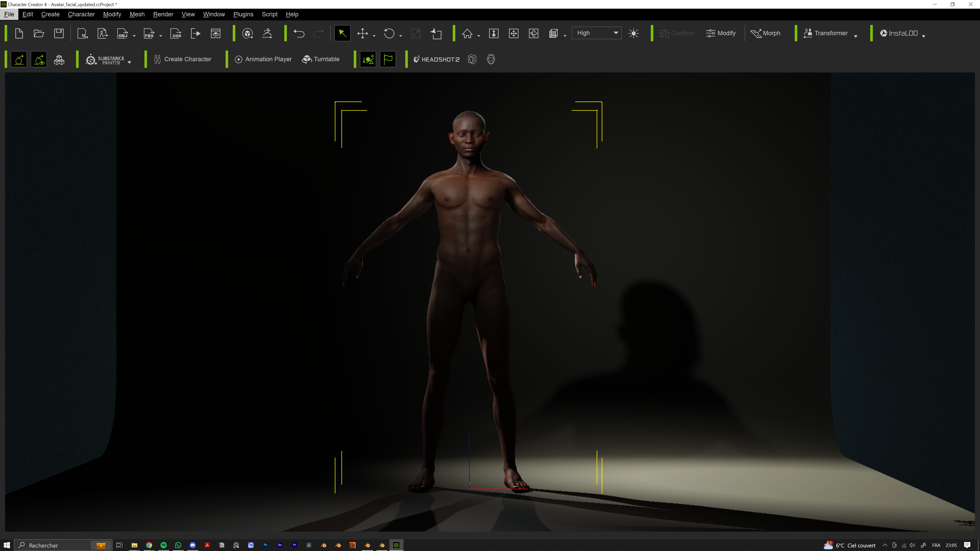Click the Home camera view icon
The height and width of the screenshot is (551, 980).
click(x=467, y=33)
